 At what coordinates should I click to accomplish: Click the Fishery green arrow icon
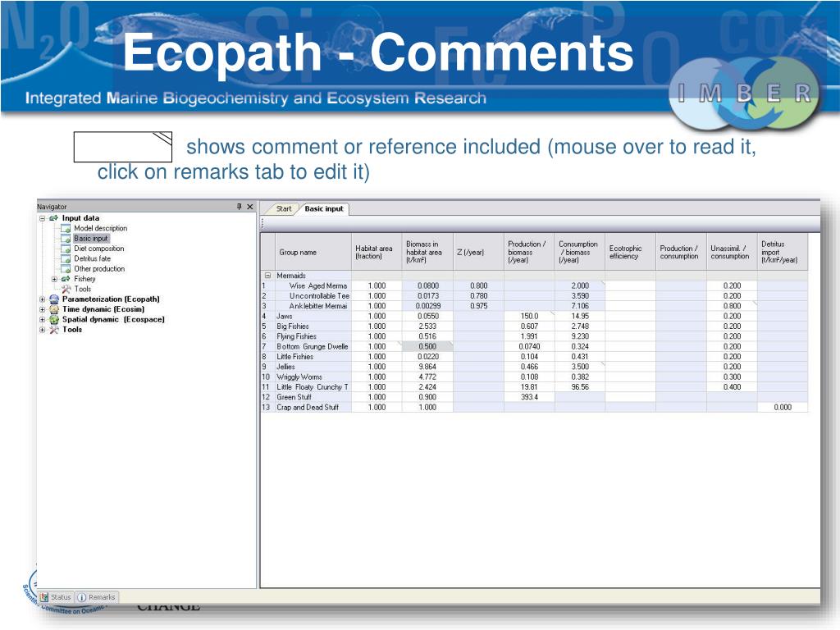(66, 279)
